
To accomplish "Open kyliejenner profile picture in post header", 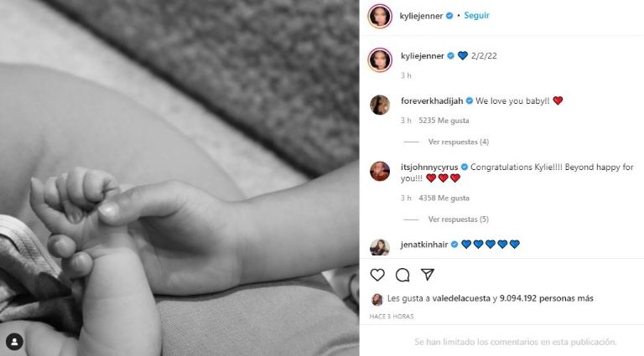I will 380,16.
